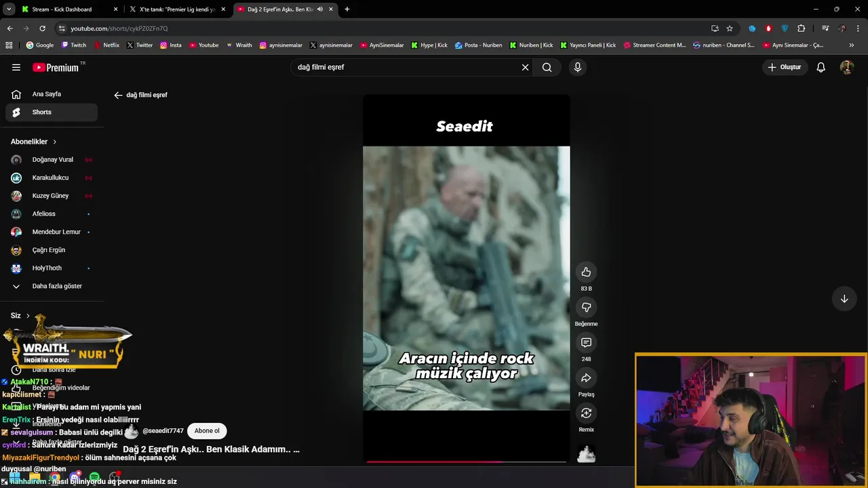Image resolution: width=868 pixels, height=488 pixels.
Task: Open Yayıncı Paneli | Kick bookmark
Action: [588, 45]
